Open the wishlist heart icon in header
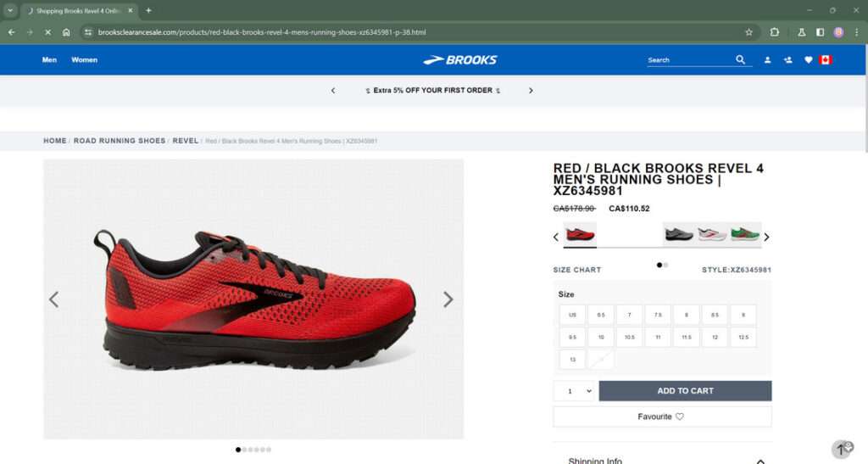 click(808, 59)
